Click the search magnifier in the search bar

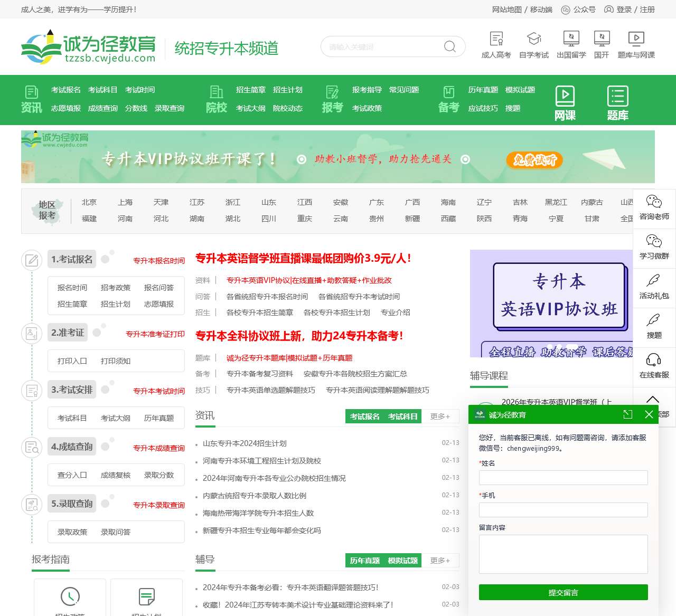tap(449, 46)
